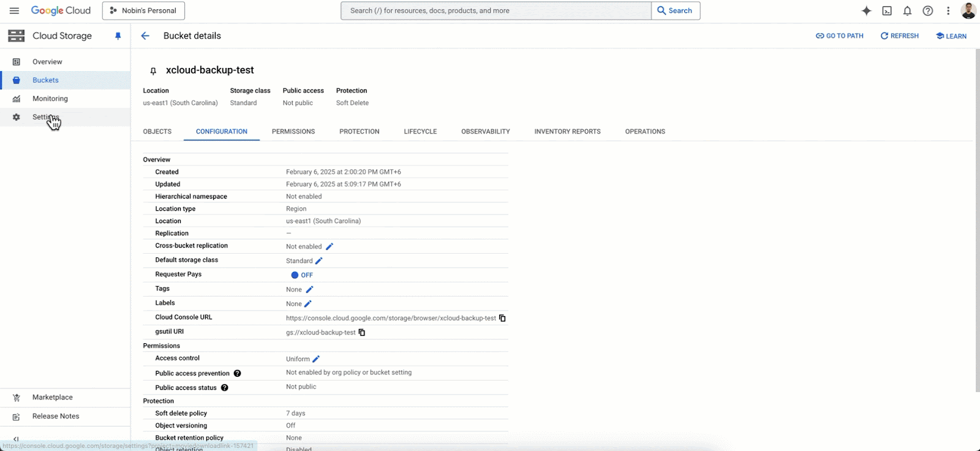Click the Search button
The image size is (980, 451).
[676, 10]
